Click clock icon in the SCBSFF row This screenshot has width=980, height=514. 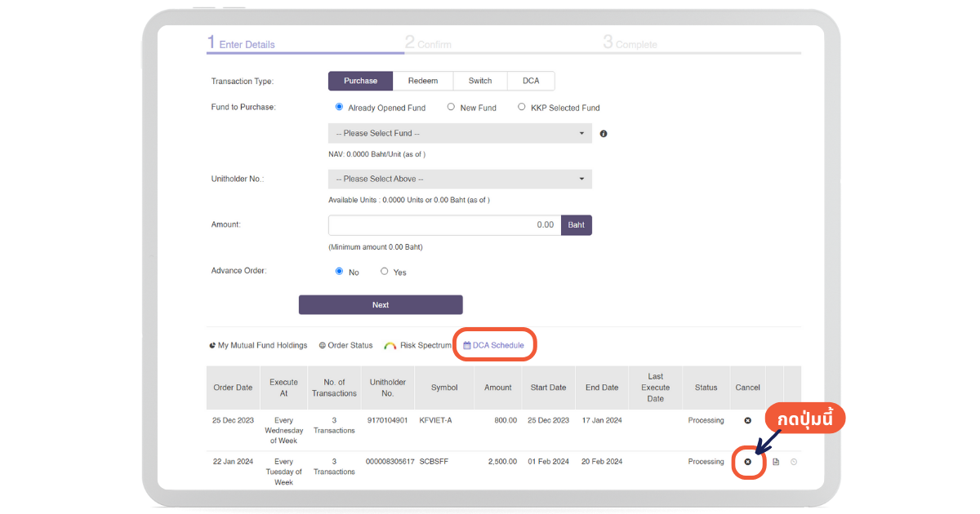[794, 462]
